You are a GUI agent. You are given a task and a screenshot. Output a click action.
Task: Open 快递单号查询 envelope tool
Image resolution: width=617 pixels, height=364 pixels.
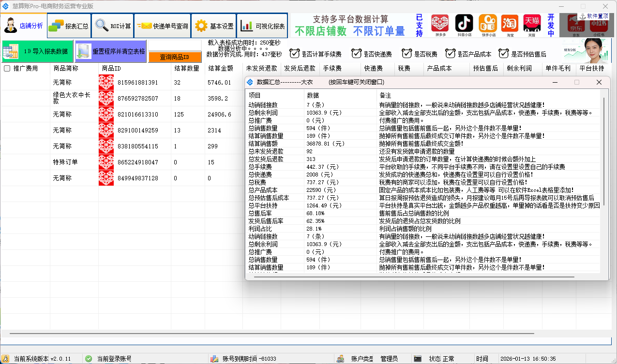pyautogui.click(x=162, y=26)
